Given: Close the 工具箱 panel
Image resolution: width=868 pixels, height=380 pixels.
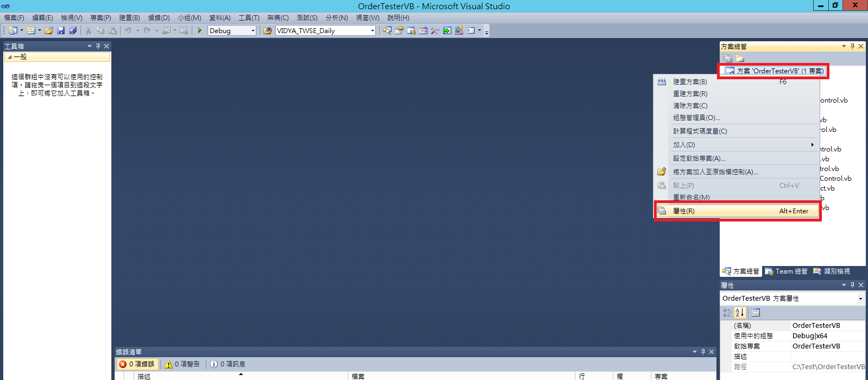Looking at the screenshot, I should 106,46.
